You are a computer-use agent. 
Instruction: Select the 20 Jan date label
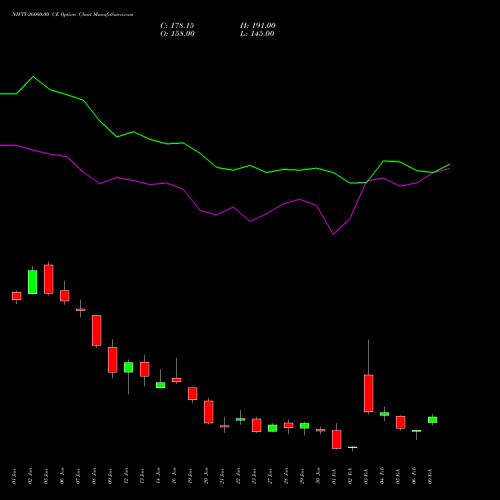(206, 476)
